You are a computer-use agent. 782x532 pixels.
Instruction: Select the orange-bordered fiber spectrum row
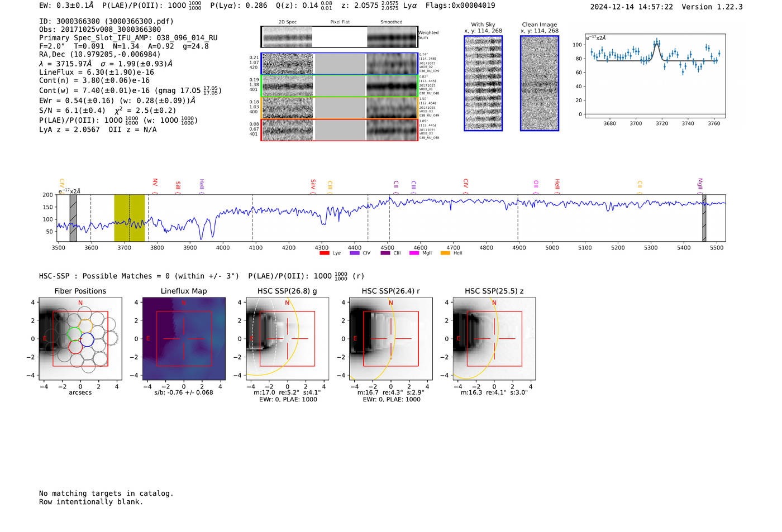(x=340, y=108)
